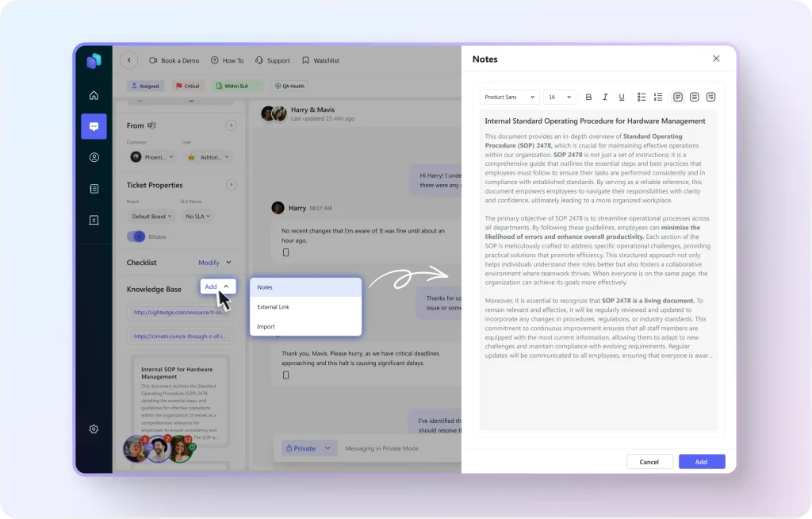Click the italic formatting icon
This screenshot has width=812, height=519.
(605, 97)
